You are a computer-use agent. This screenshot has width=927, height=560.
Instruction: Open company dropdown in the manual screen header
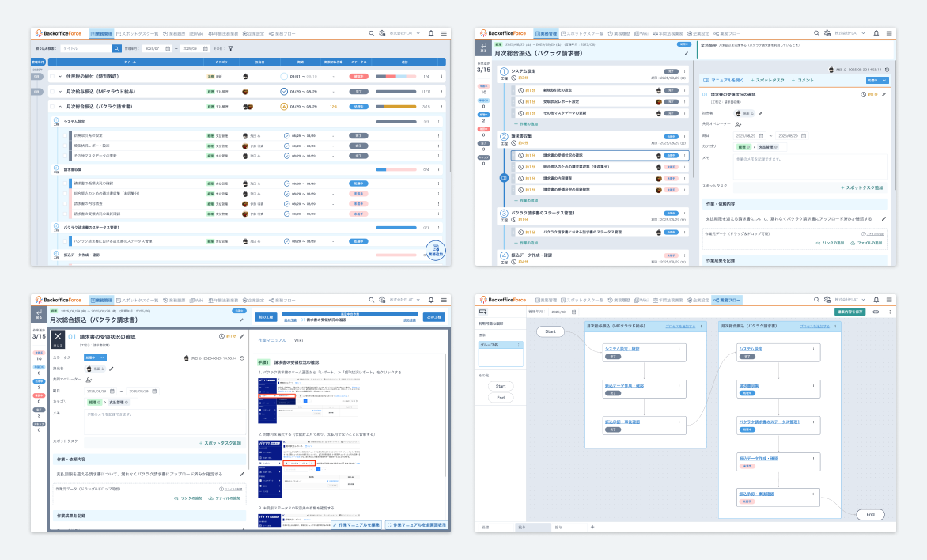tap(405, 300)
